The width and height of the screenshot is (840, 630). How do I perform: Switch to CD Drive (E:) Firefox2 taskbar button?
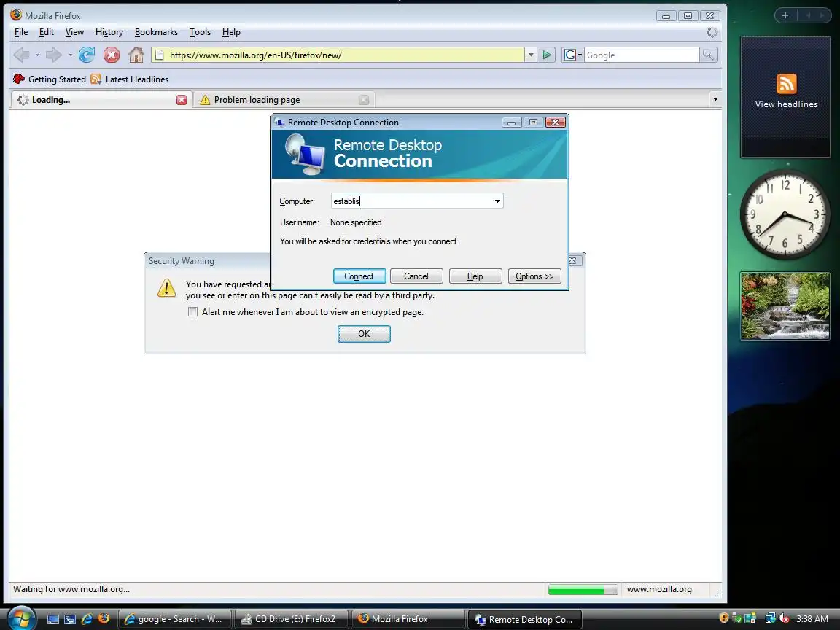click(x=292, y=619)
